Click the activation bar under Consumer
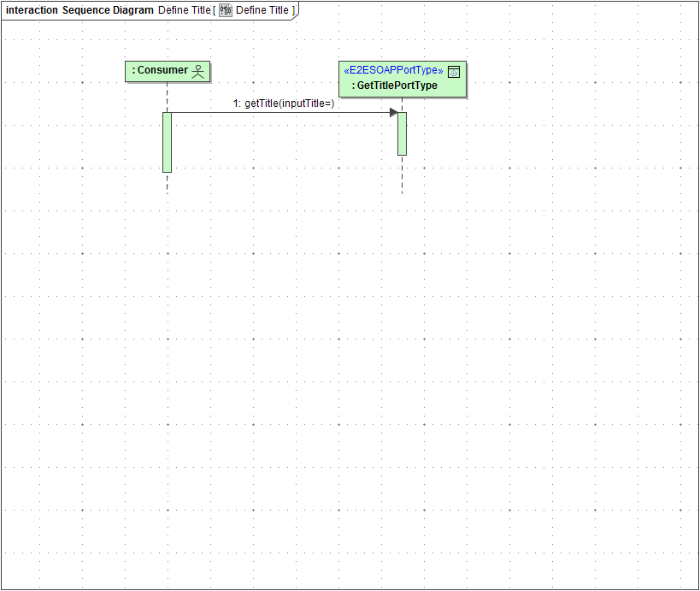700x591 pixels. (x=168, y=141)
